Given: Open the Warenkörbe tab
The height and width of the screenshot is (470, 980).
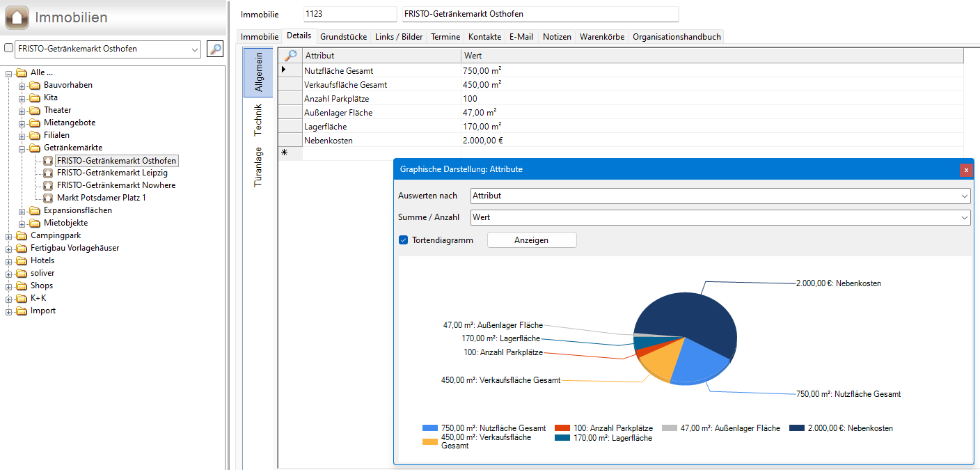Looking at the screenshot, I should click(602, 37).
